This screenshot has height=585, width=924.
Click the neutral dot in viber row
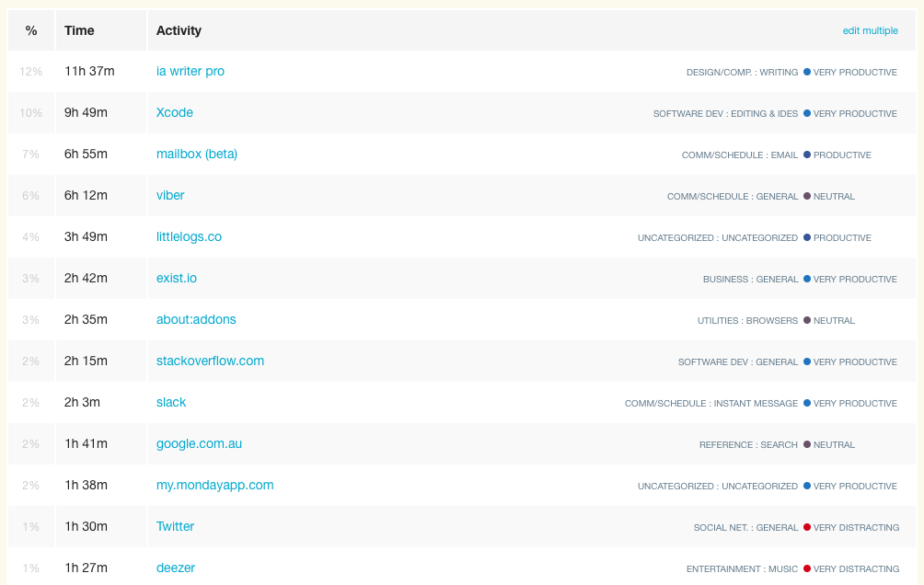click(x=807, y=196)
